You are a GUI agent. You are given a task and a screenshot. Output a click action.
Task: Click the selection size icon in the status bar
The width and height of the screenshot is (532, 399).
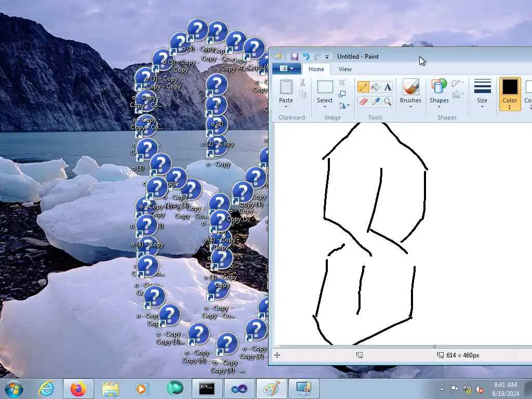coord(360,355)
